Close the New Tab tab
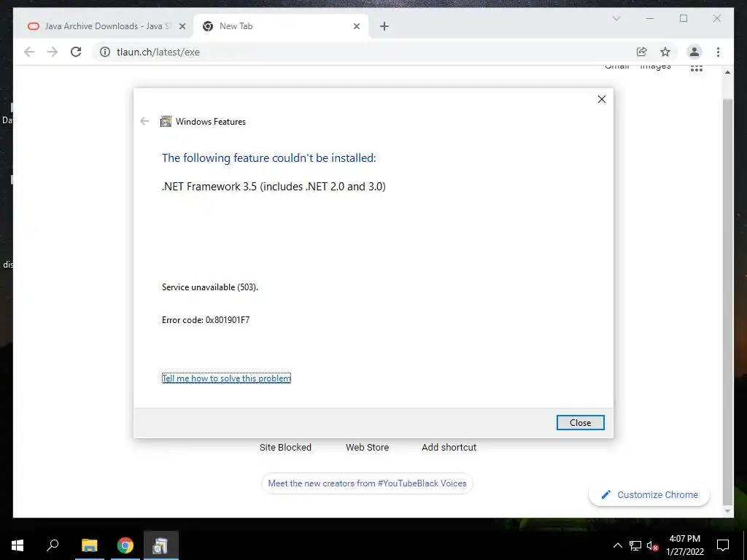The image size is (747, 560). coord(356,26)
